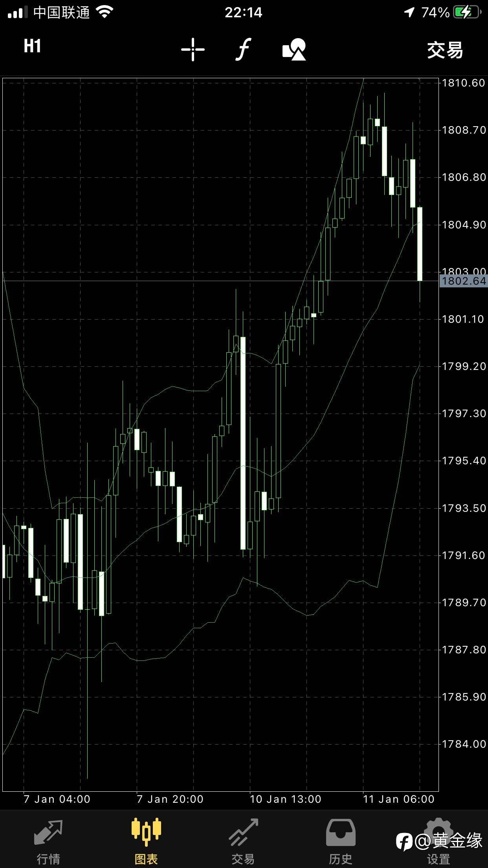
Task: Tap the 1806.80 price axis label
Action: (x=464, y=177)
